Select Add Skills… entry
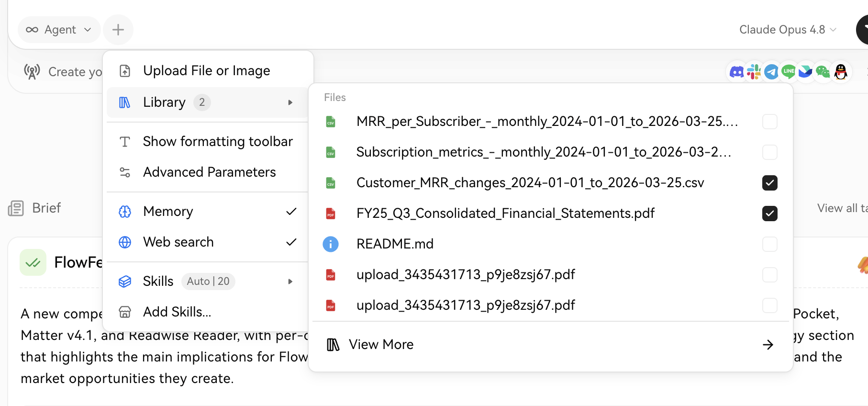The height and width of the screenshot is (406, 868). 208,312
